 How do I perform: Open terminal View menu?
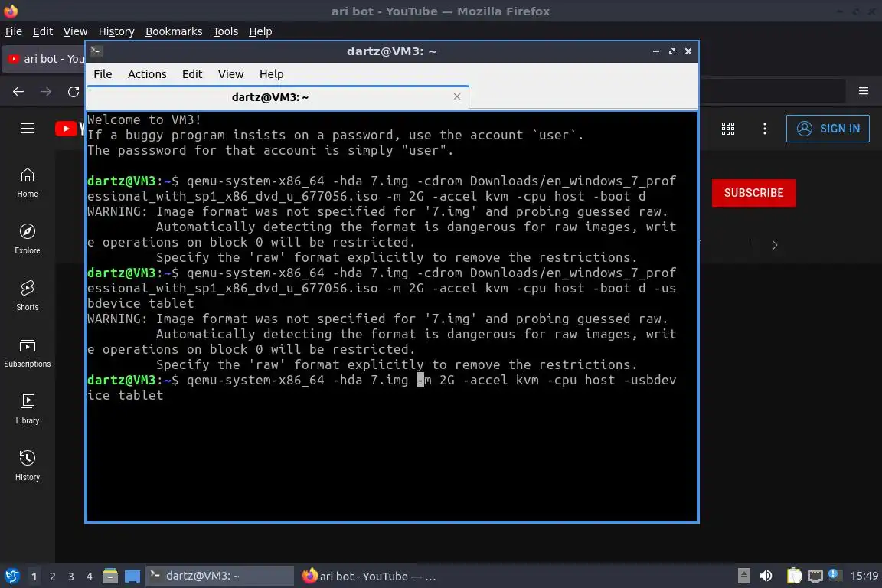pos(230,74)
